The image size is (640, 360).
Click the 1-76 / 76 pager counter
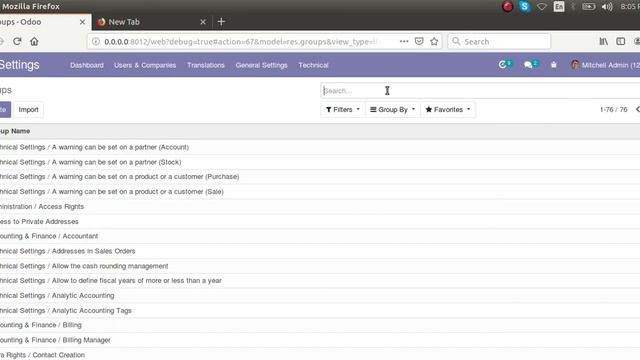[613, 109]
